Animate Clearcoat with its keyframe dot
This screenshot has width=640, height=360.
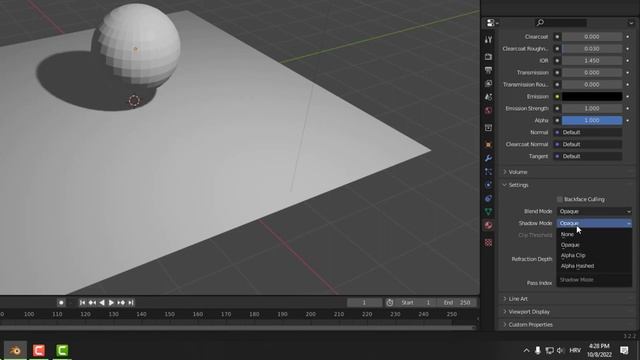[x=628, y=37]
